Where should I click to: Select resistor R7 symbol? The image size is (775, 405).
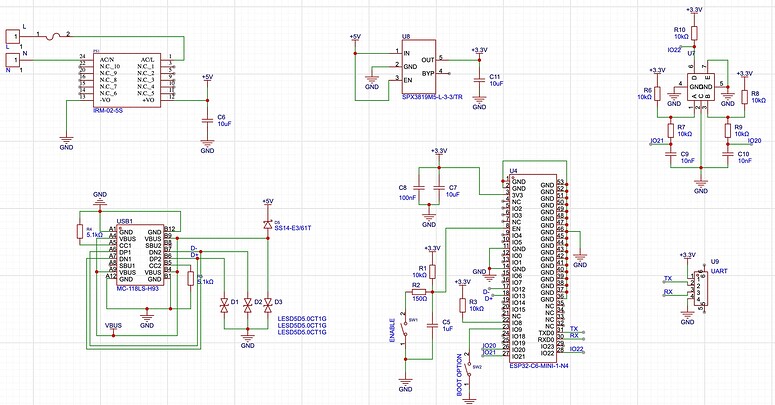pos(671,131)
